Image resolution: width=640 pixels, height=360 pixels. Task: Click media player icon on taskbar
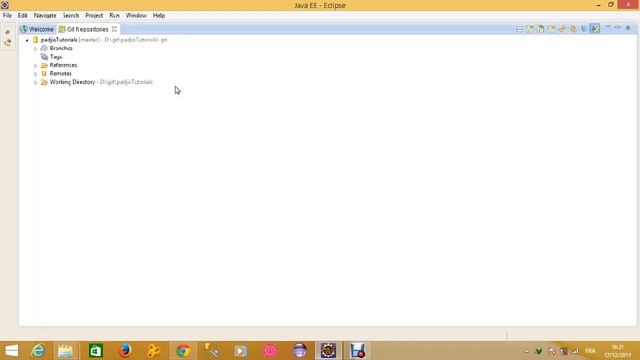coord(241,351)
